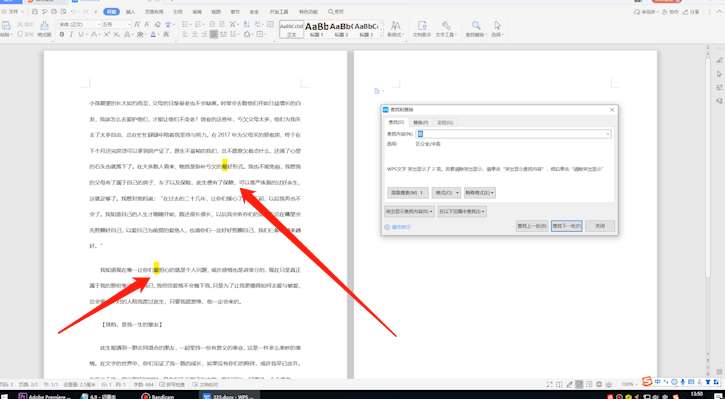725x399 pixels.
Task: Open the text tools icon in ribbon
Action: coord(446,28)
